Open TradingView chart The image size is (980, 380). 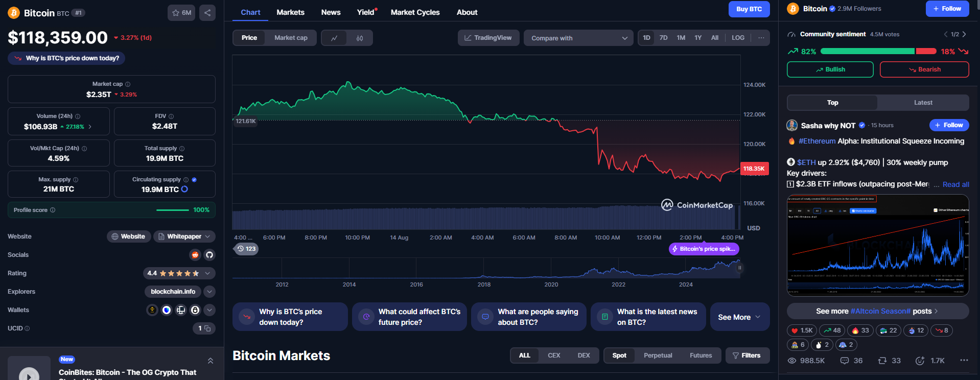point(488,38)
